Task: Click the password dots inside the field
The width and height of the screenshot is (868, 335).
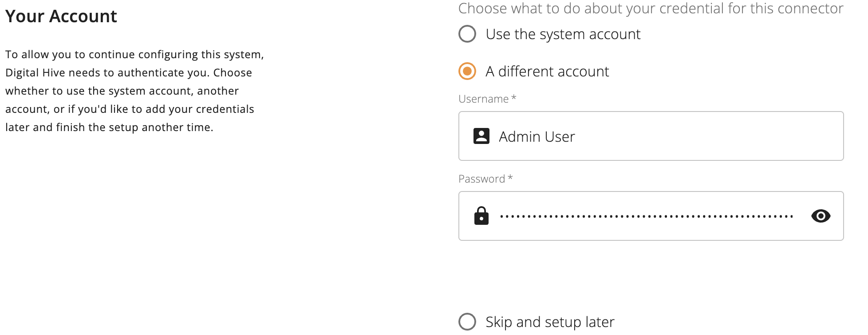Action: 647,216
